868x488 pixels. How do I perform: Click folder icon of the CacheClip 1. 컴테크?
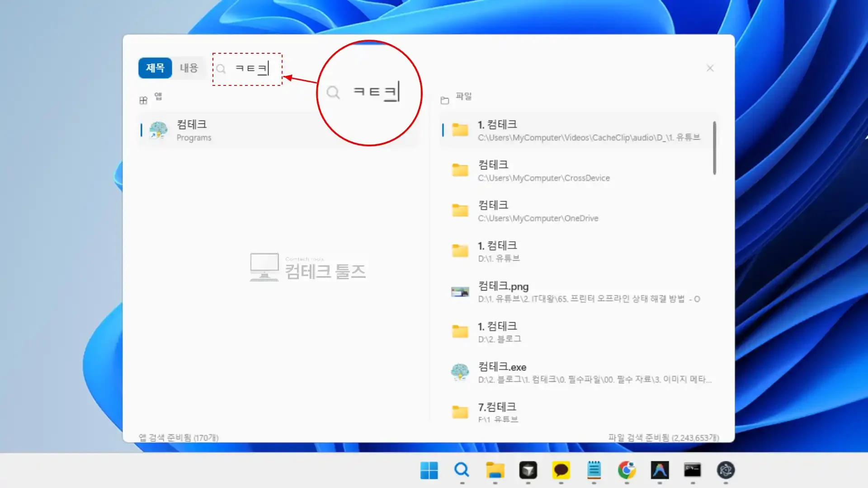coord(460,130)
